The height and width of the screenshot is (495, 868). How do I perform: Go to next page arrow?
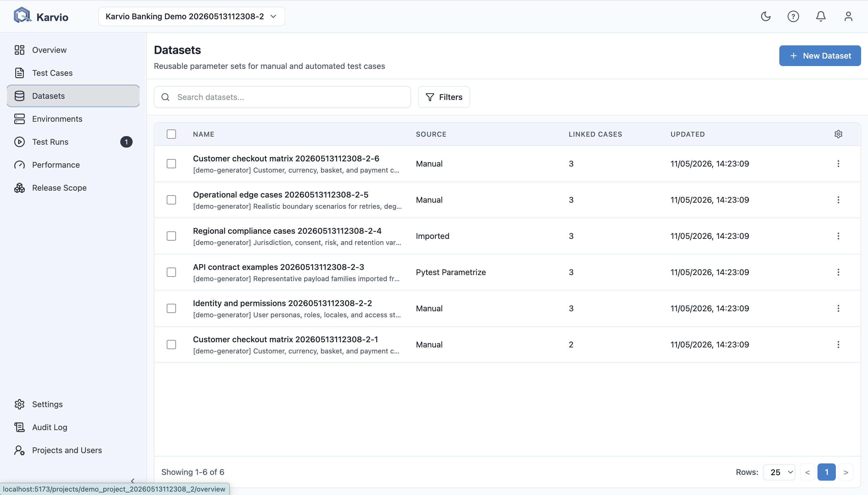(846, 472)
